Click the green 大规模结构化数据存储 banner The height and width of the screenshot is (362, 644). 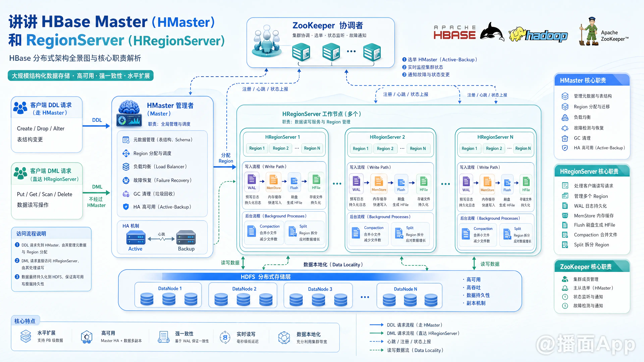coord(81,76)
